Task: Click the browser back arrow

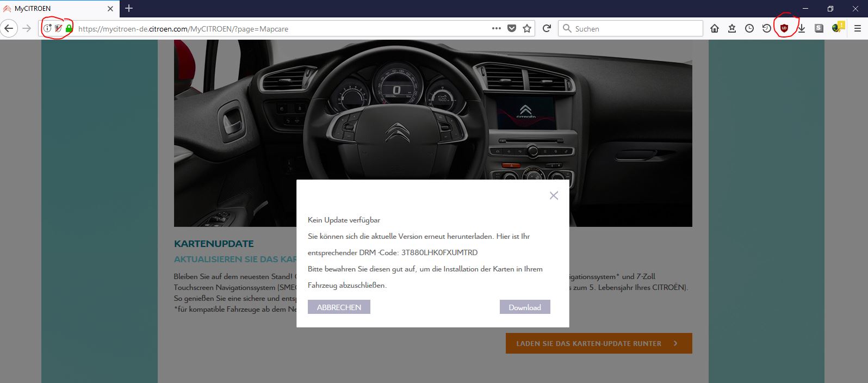Action: pos(9,28)
